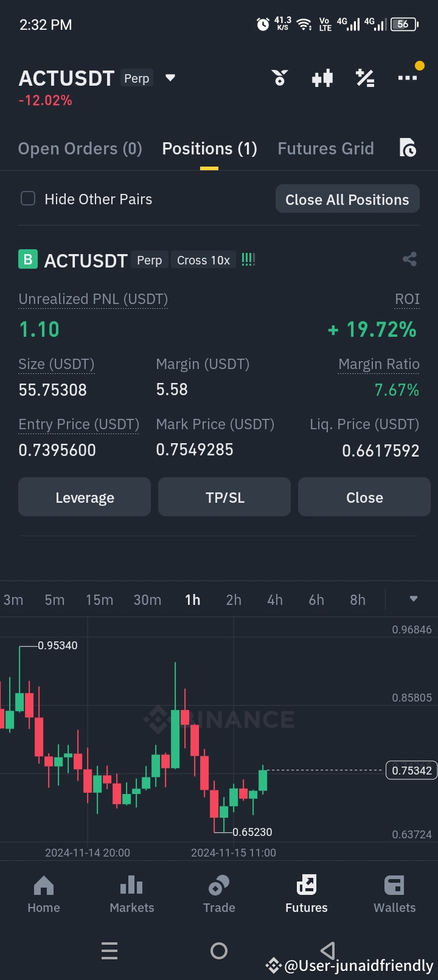This screenshot has height=980, width=438.
Task: Tap the 0.95340 high price marker
Action: [58, 646]
